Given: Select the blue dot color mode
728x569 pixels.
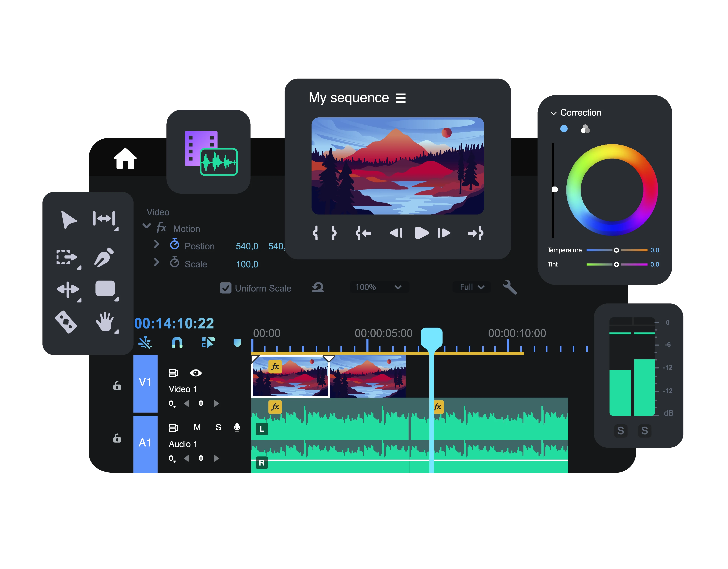Looking at the screenshot, I should [564, 129].
